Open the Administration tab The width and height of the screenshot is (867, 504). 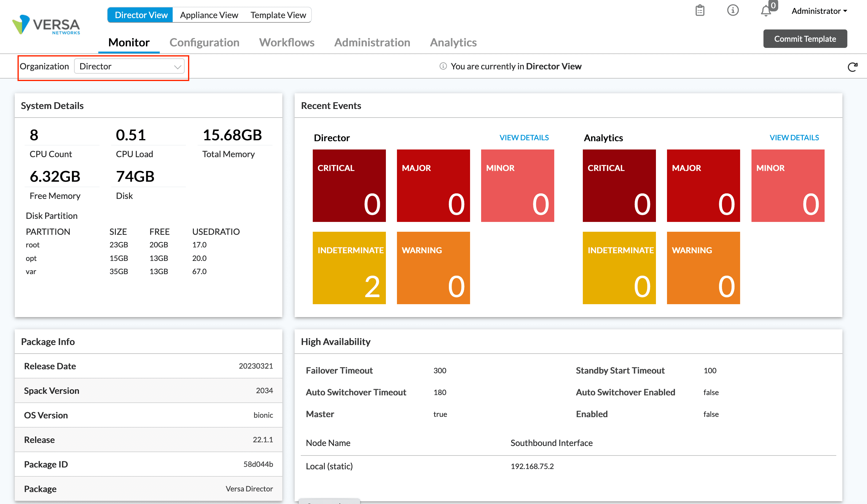tap(372, 42)
